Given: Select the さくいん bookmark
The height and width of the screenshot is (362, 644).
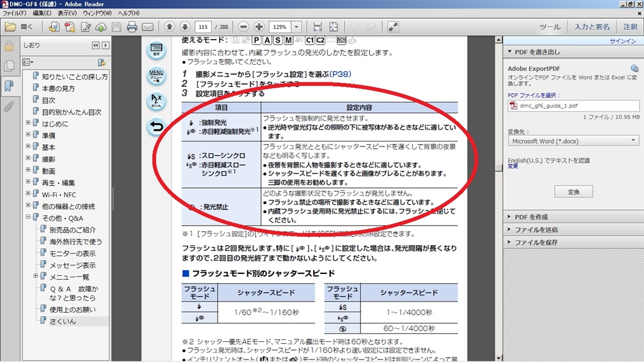Looking at the screenshot, I should point(63,321).
